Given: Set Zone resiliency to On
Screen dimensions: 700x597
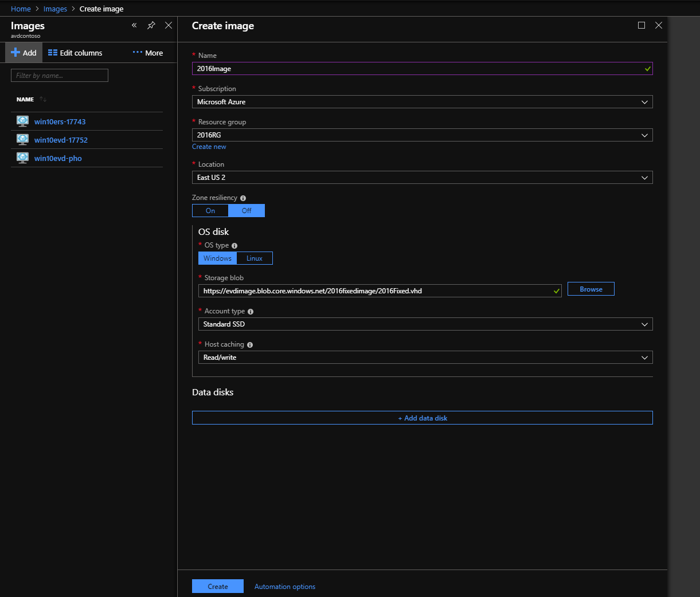Looking at the screenshot, I should (210, 210).
